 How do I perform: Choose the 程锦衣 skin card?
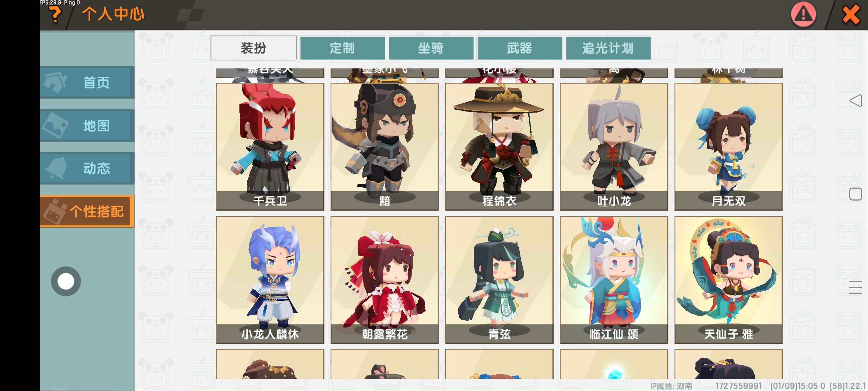(499, 147)
